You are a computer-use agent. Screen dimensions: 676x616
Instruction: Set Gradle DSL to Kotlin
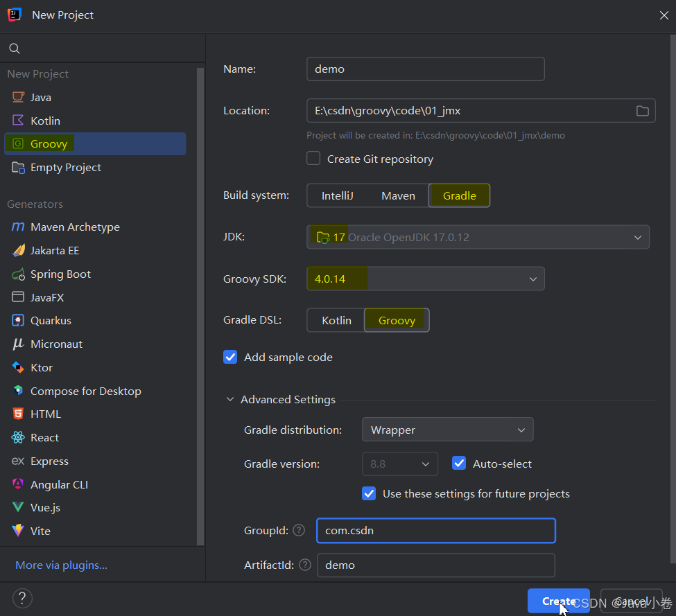pyautogui.click(x=336, y=320)
